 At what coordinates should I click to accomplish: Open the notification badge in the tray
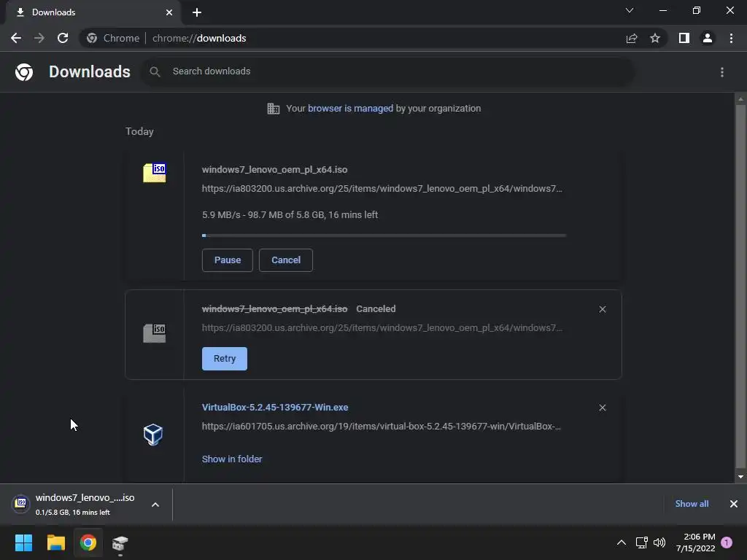tap(727, 542)
